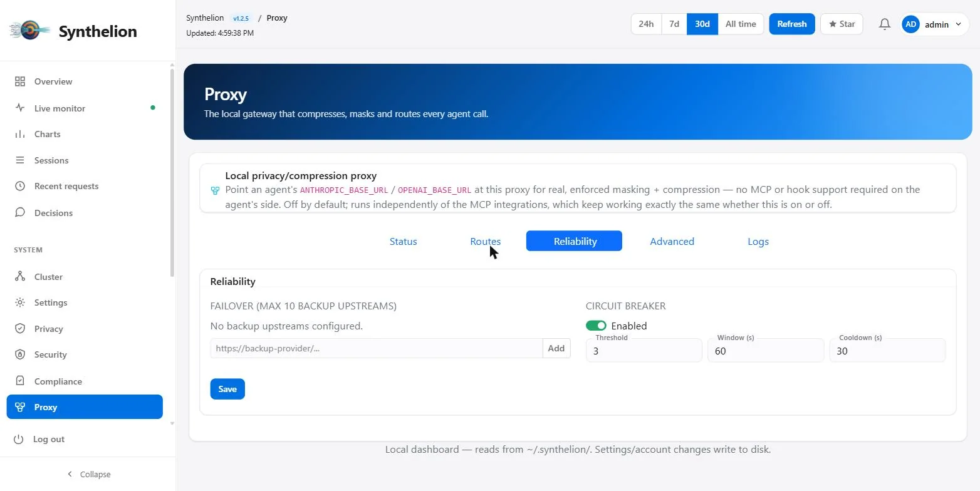This screenshot has height=491, width=980.
Task: Collapse the sidebar
Action: coord(88,474)
